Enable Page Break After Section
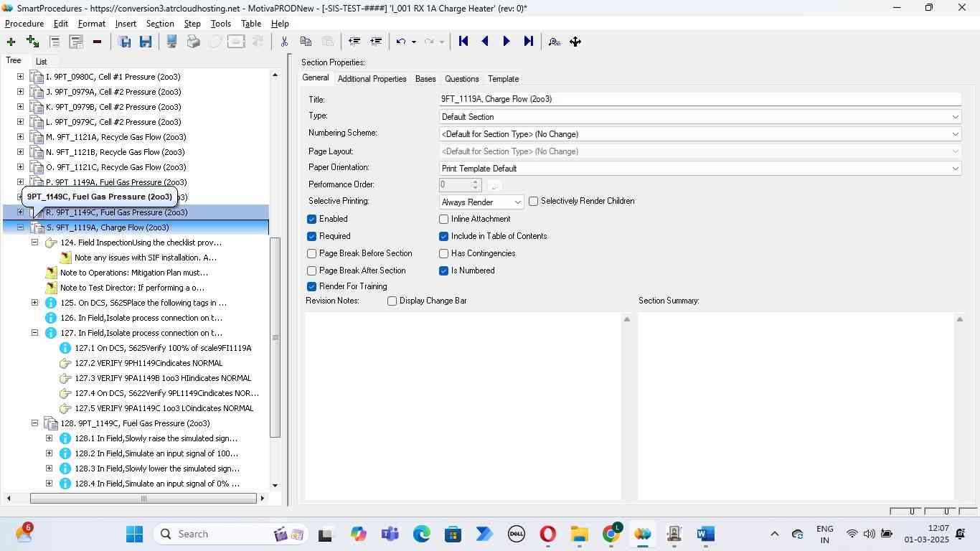This screenshot has width=980, height=551. (x=311, y=270)
